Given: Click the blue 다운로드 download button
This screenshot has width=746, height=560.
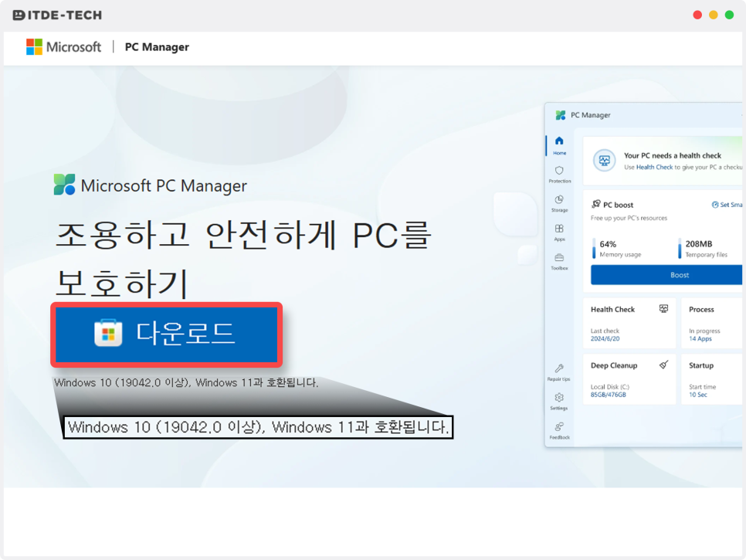Looking at the screenshot, I should pyautogui.click(x=167, y=334).
